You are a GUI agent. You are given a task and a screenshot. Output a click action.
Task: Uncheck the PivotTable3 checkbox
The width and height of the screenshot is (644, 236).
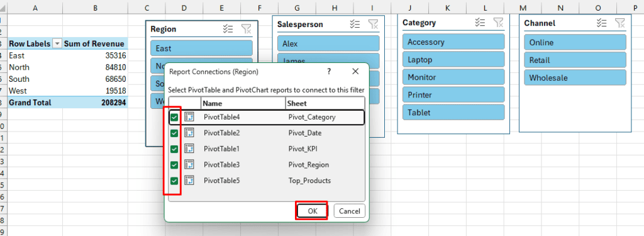tap(175, 165)
